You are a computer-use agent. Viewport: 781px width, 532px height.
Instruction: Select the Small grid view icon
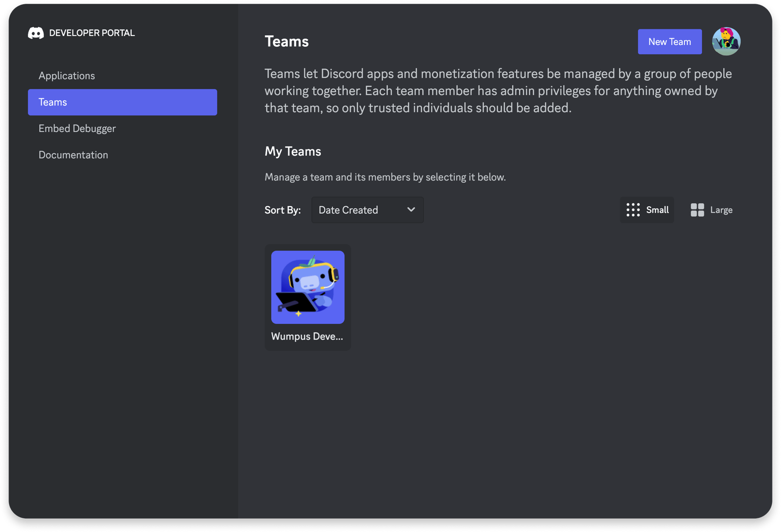[x=633, y=210]
